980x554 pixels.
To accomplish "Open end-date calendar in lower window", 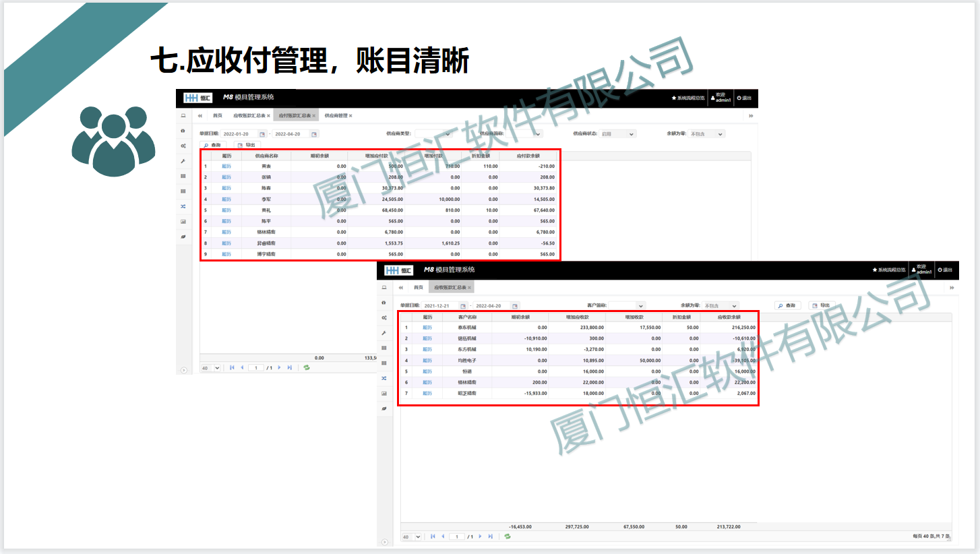I will pos(515,306).
